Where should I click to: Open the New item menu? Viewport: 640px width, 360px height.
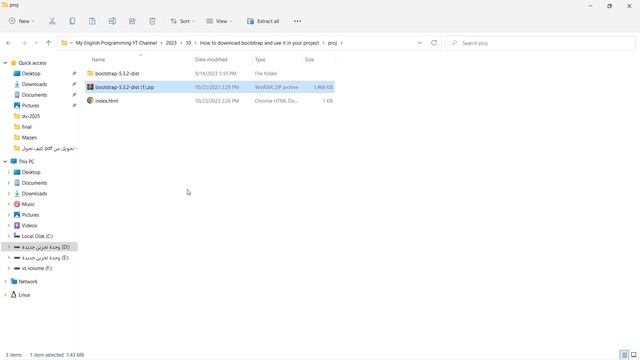pyautogui.click(x=21, y=21)
